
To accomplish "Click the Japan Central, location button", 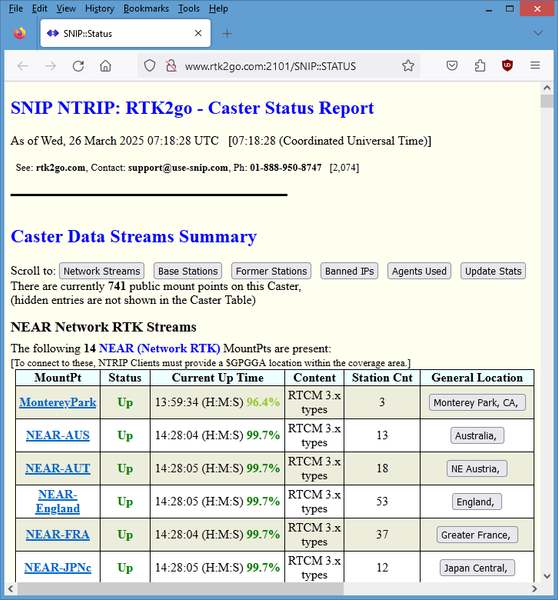I will coord(477,568).
